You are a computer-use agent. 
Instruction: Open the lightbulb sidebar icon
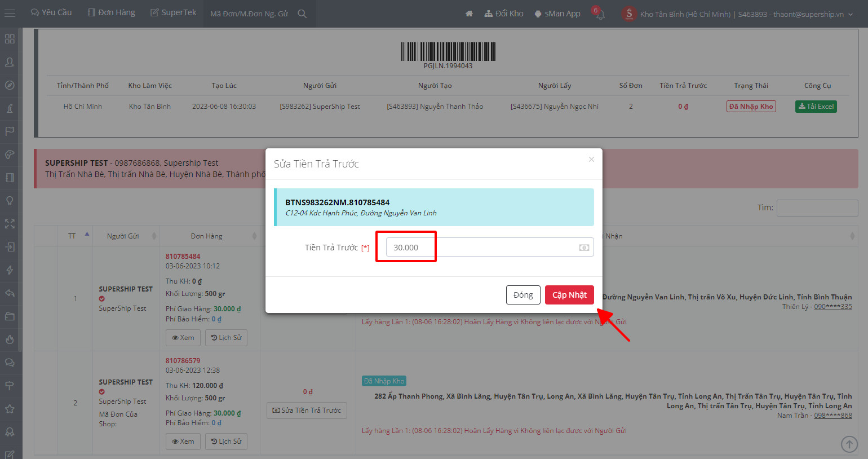click(x=10, y=201)
